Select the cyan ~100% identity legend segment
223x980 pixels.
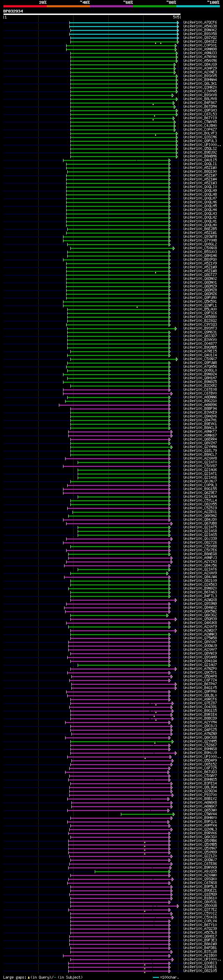(x=198, y=6)
